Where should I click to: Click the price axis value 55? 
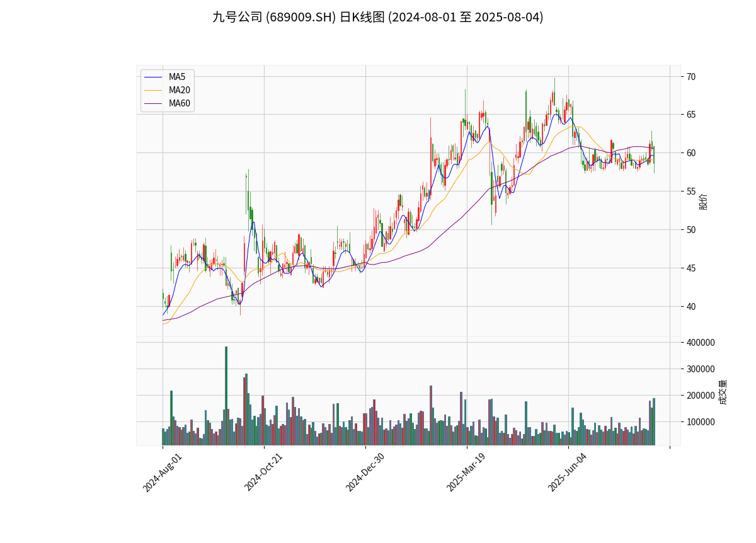click(x=691, y=191)
